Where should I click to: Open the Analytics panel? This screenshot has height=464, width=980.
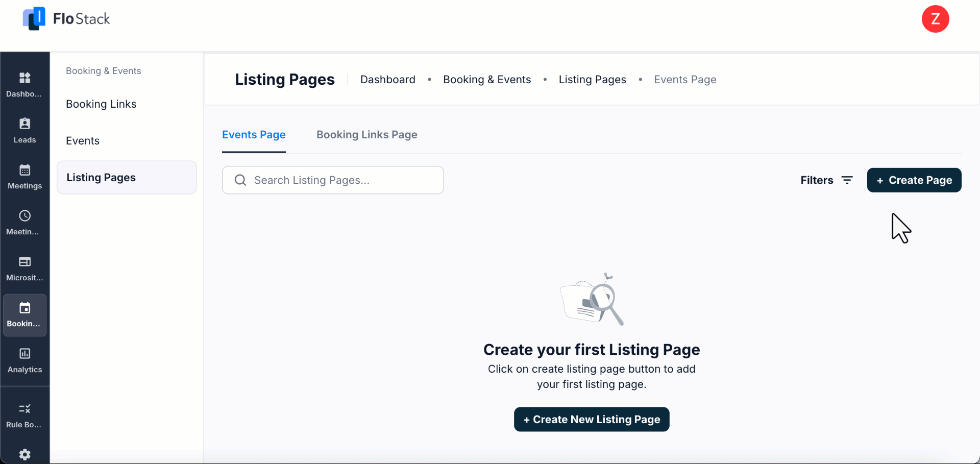coord(24,360)
